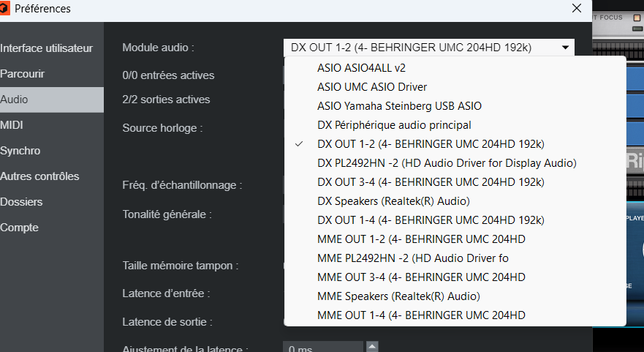This screenshot has width=644, height=352.
Task: Click the Latence d'entrée label
Action: pos(166,293)
